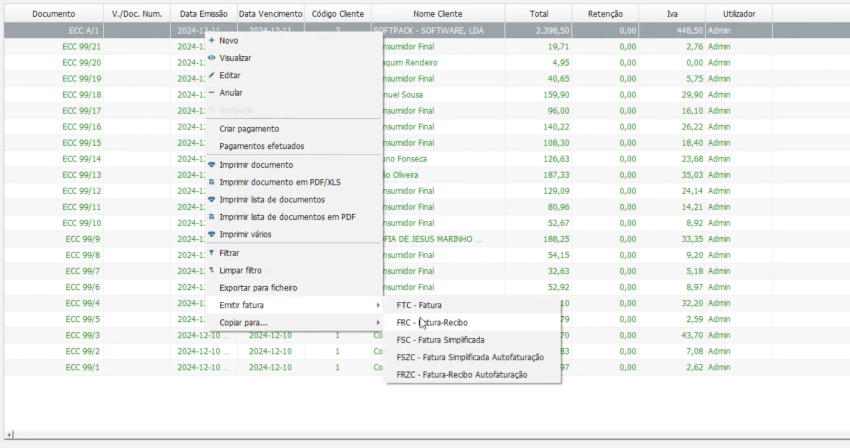Choose Exportar para ficheiro
850x448 pixels.
point(258,288)
